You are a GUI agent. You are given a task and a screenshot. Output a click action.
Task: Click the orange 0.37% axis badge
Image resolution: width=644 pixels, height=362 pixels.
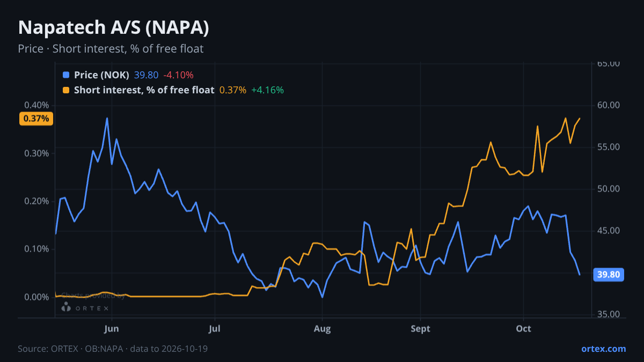coord(36,119)
